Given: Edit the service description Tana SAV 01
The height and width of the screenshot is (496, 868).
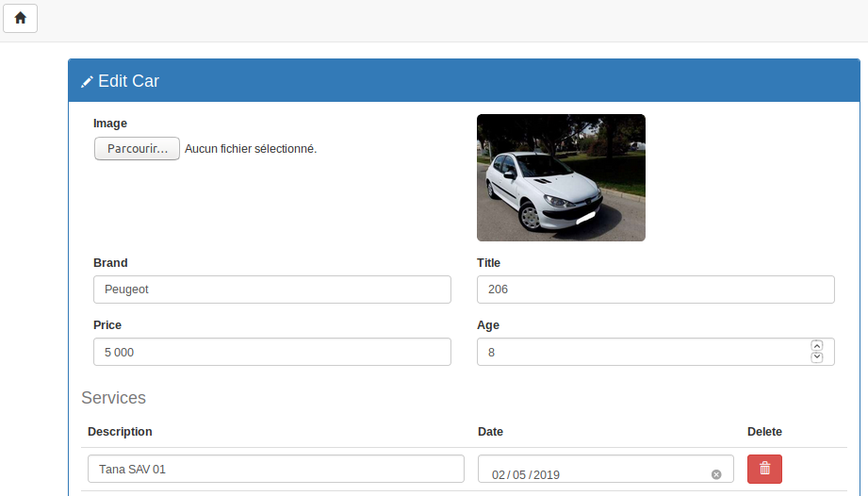Looking at the screenshot, I should pos(276,469).
